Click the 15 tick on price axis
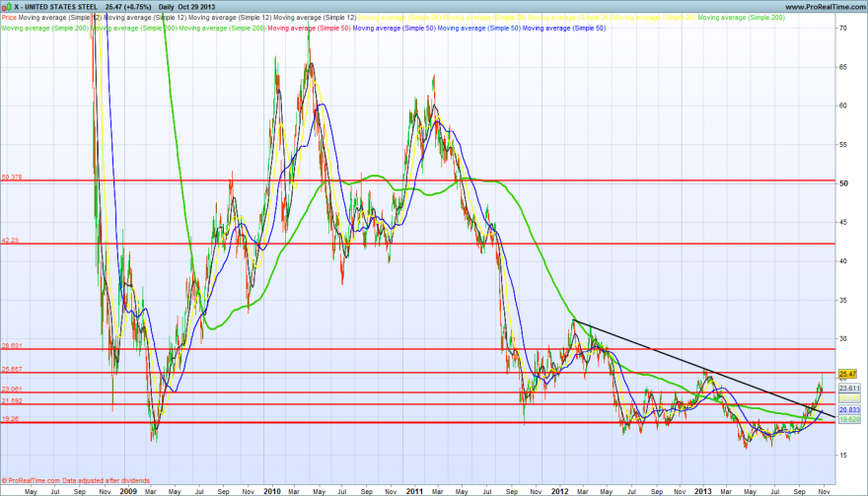The image size is (868, 496). pos(843,455)
